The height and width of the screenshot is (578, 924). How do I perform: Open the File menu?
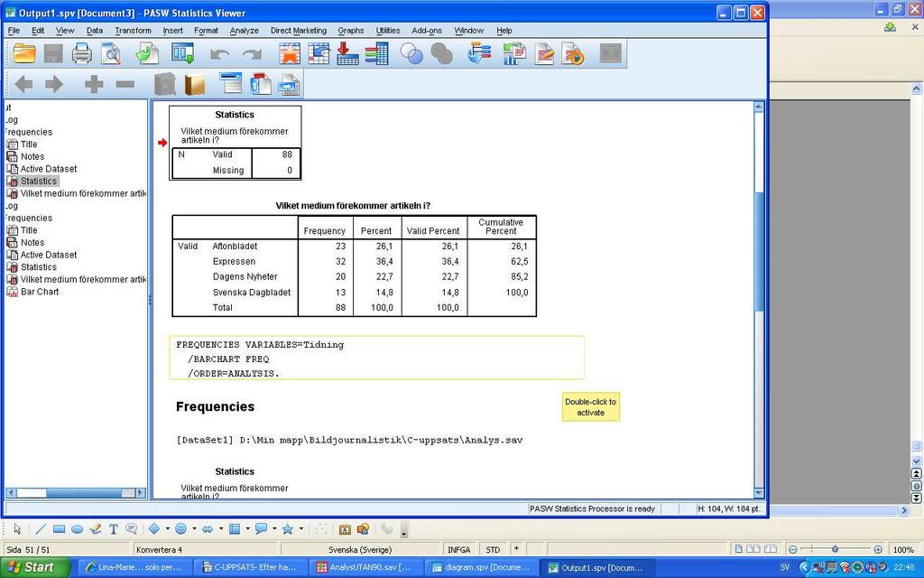click(x=14, y=31)
